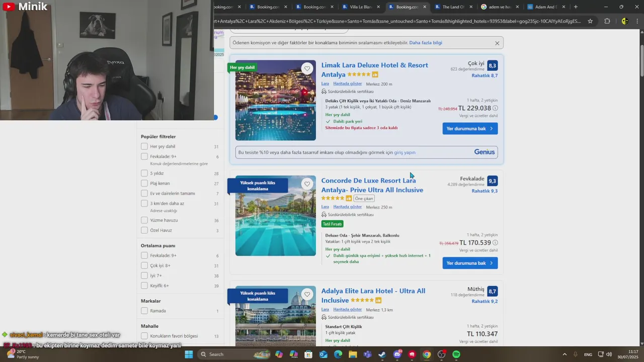This screenshot has width=644, height=362.
Task: Close The Land Of tab
Action: [471, 7]
